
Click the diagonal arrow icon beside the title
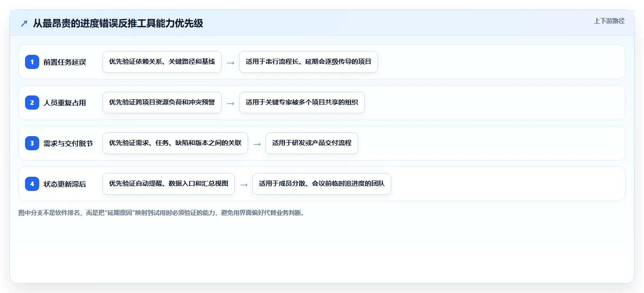point(24,23)
